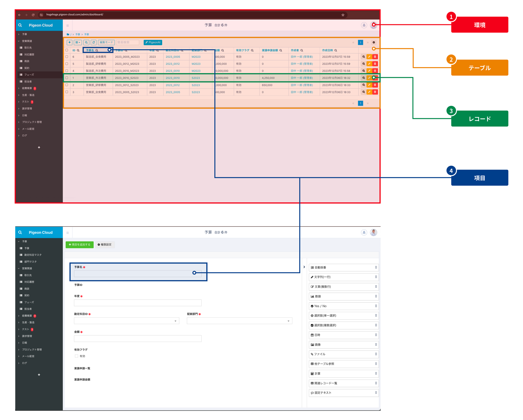Click the PigeonAI button
The height and width of the screenshot is (420, 523).
click(x=153, y=42)
